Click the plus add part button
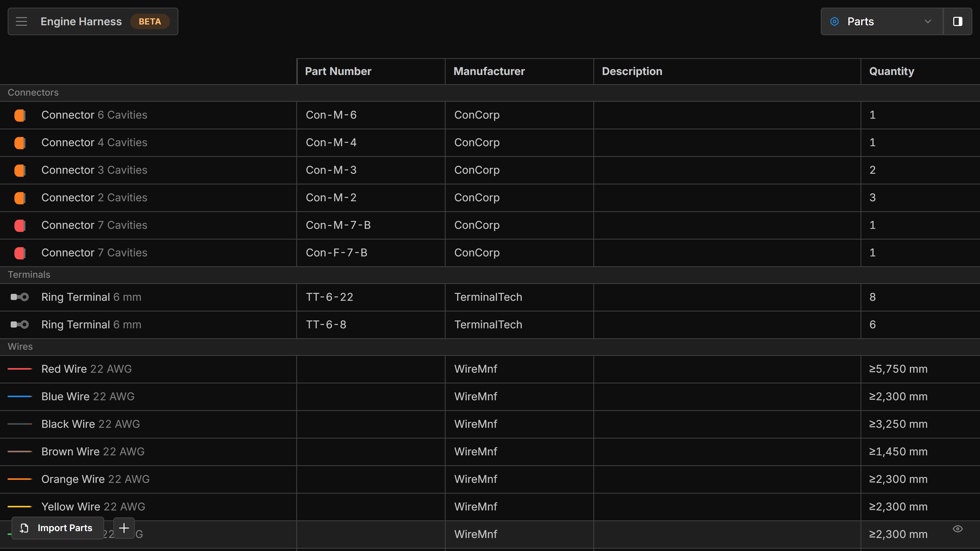This screenshot has width=980, height=551. tap(124, 528)
